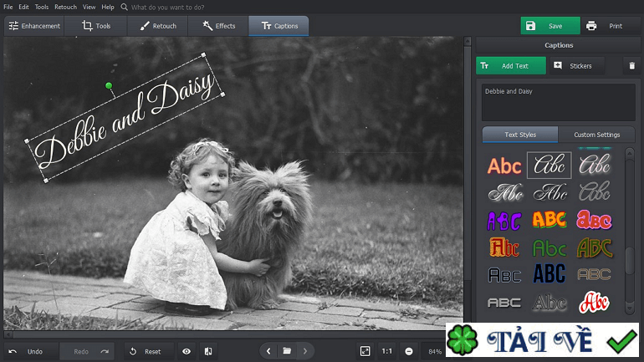Open the 84% zoom level dropdown
This screenshot has height=362, width=644.
click(x=434, y=351)
